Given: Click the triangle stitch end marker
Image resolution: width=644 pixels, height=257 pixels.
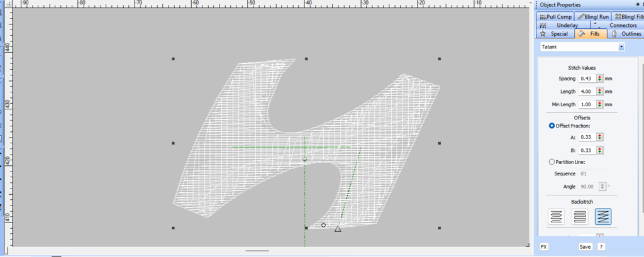Looking at the screenshot, I should (338, 229).
